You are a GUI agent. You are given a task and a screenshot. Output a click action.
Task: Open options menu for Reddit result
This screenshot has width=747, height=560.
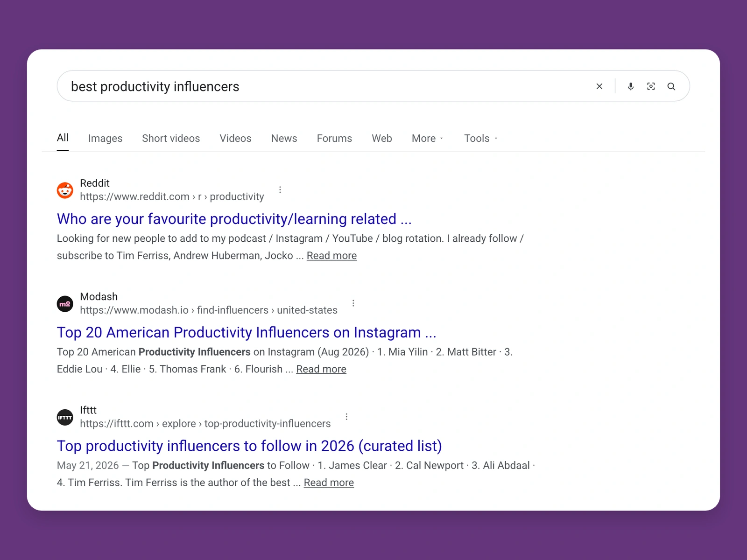tap(280, 189)
